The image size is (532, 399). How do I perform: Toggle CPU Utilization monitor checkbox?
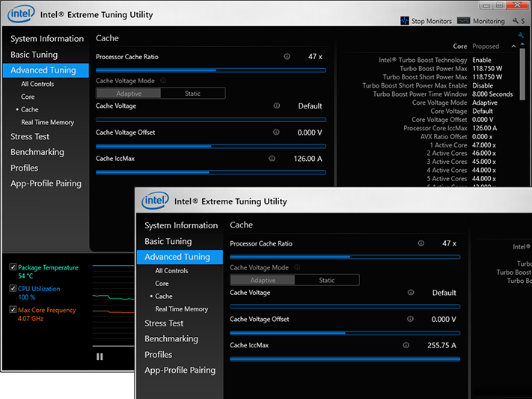[13, 288]
